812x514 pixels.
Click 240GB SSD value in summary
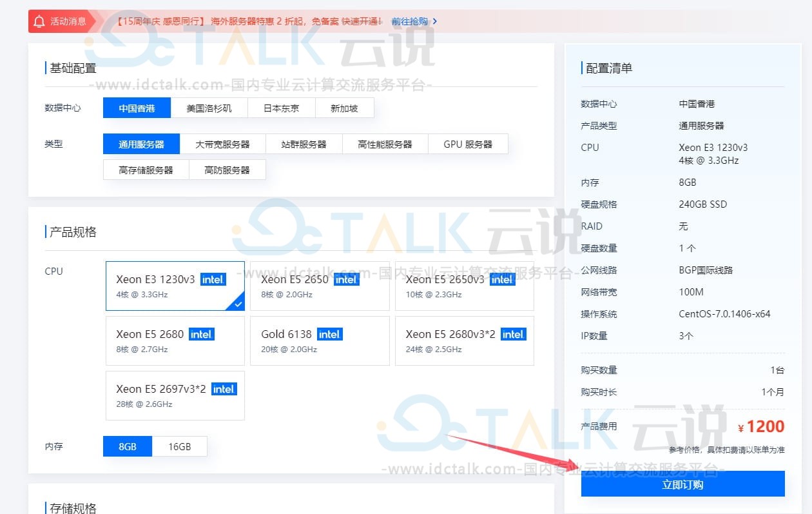(x=702, y=204)
